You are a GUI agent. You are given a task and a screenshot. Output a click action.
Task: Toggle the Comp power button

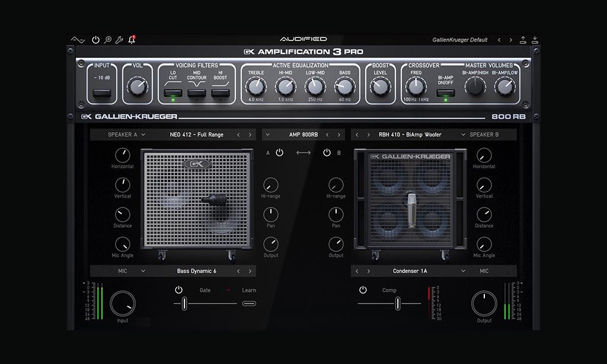click(x=363, y=290)
